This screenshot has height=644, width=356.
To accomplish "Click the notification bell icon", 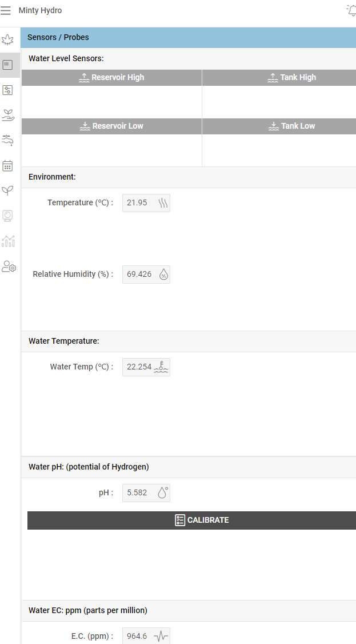I will (351, 10).
